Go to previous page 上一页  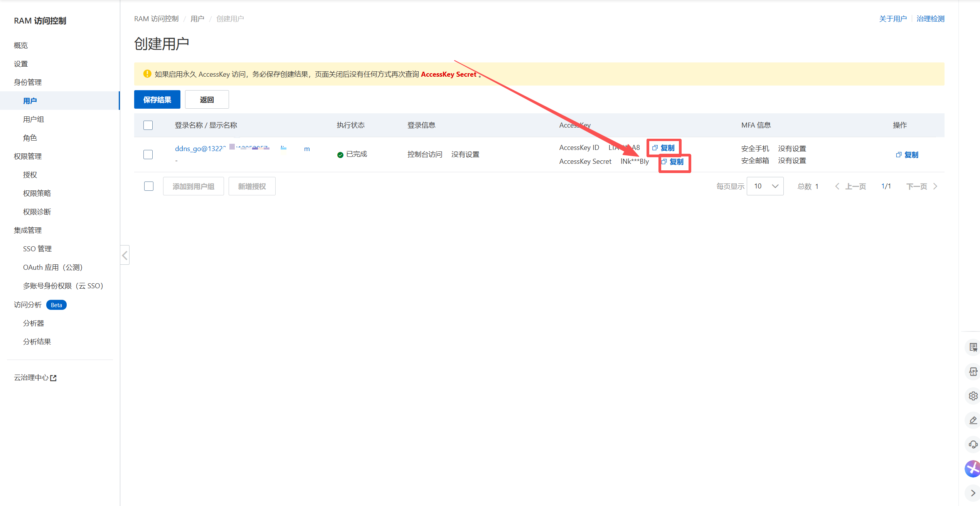tap(850, 187)
